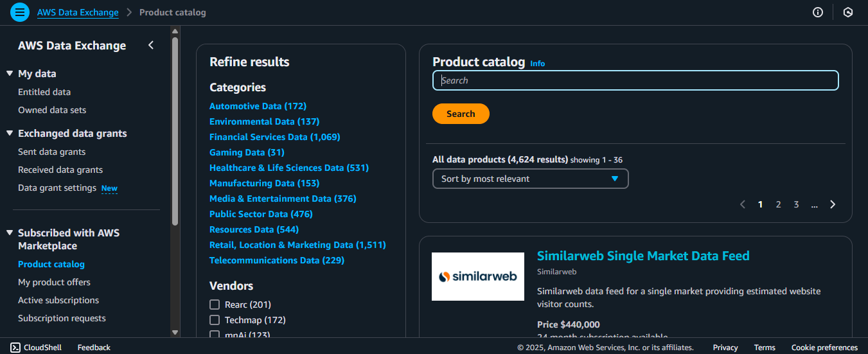Click the pagination ellipsis for more pages
The height and width of the screenshot is (354, 868).
814,204
